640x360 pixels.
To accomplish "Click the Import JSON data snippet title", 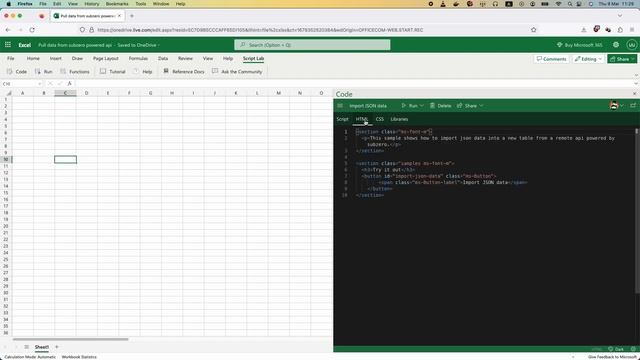I will click(x=368, y=106).
